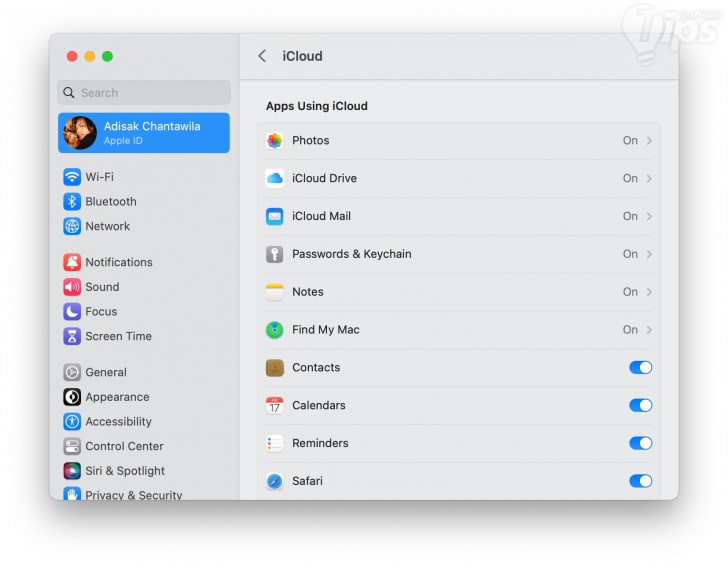
Task: Open Photos settings via its chevron
Action: pyautogui.click(x=649, y=141)
